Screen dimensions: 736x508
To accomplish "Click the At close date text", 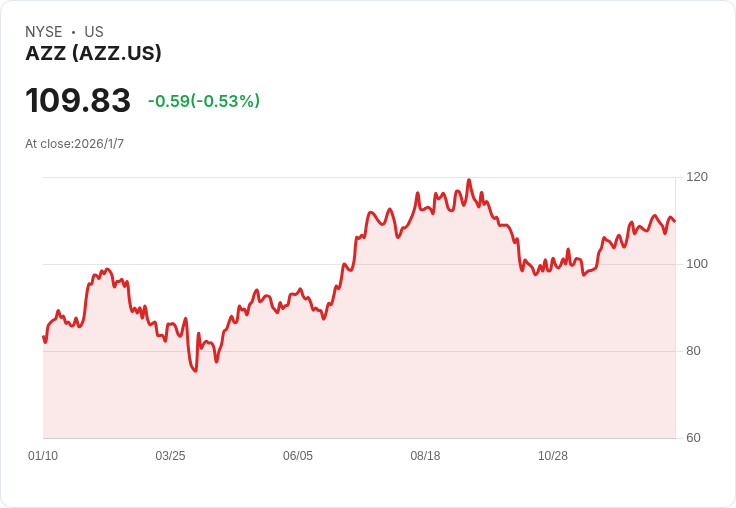I will 75,144.
